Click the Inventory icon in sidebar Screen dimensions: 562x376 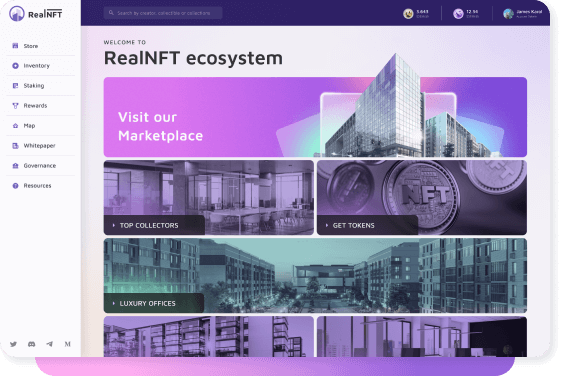15,66
